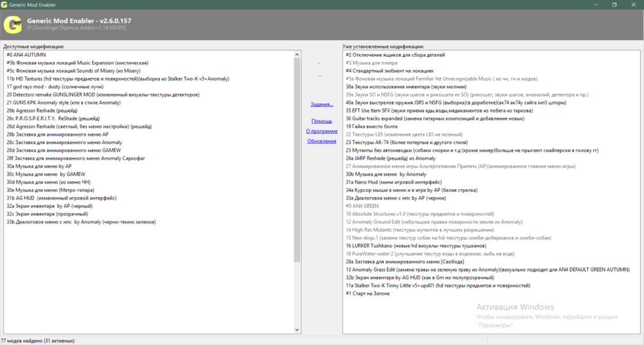The image size is (644, 345).
Task: Click the GME logo in the header
Action: [13, 24]
